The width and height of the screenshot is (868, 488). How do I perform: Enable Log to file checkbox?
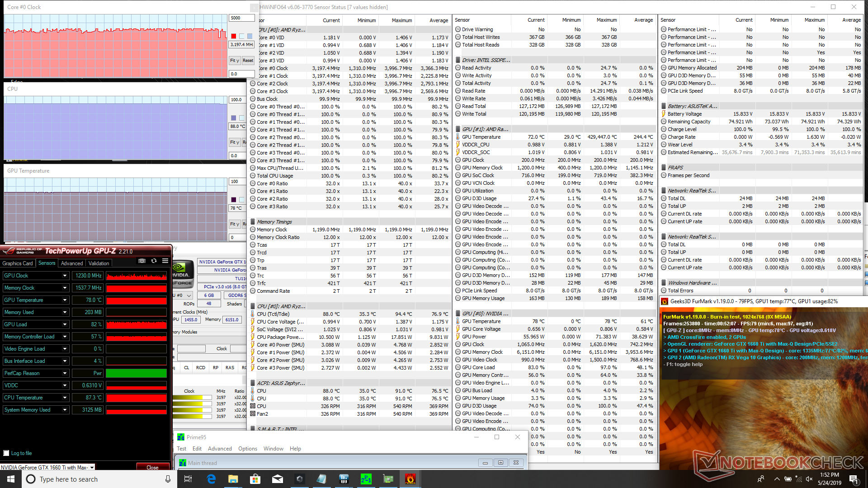[x=6, y=453]
